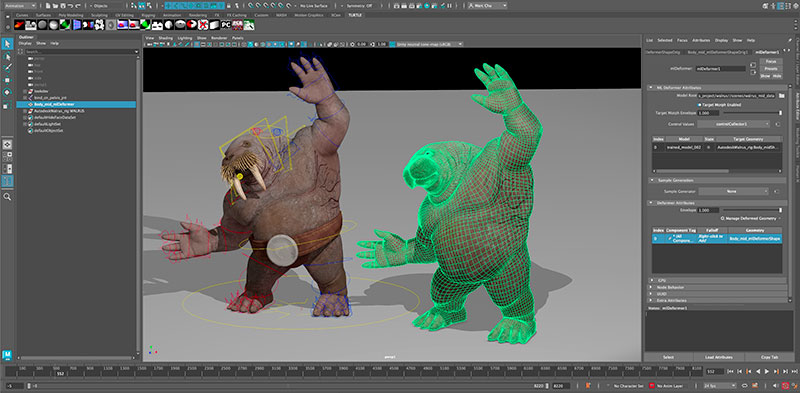Switch to the mlDeformer1 attribute tab
Viewport: 800px width, 393px height.
(767, 52)
